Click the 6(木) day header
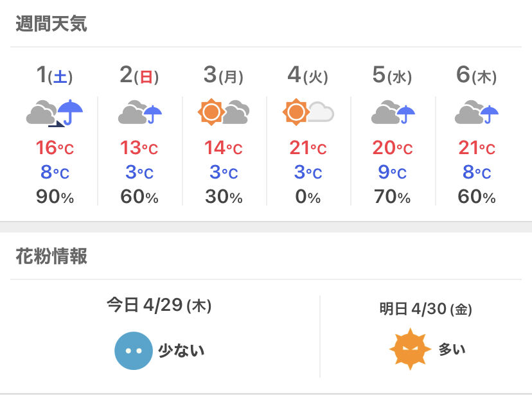532x395 pixels. pos(476,75)
